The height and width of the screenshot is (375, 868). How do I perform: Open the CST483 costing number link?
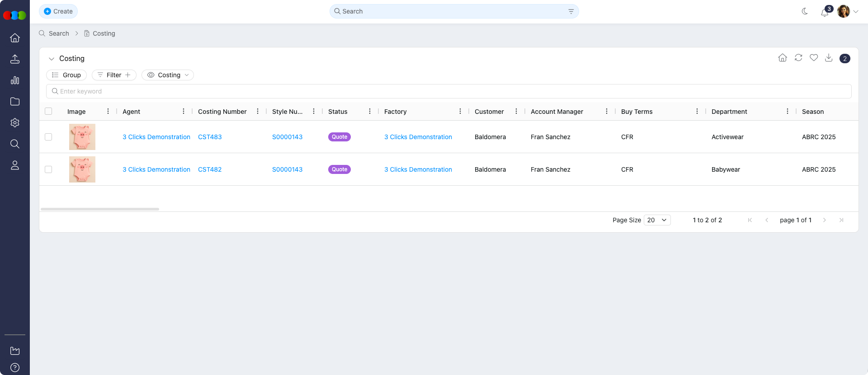pos(210,137)
